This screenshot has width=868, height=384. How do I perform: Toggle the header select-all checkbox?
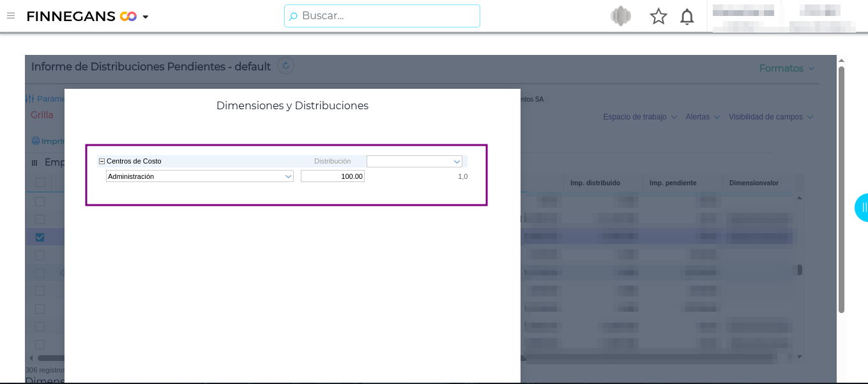(40, 183)
